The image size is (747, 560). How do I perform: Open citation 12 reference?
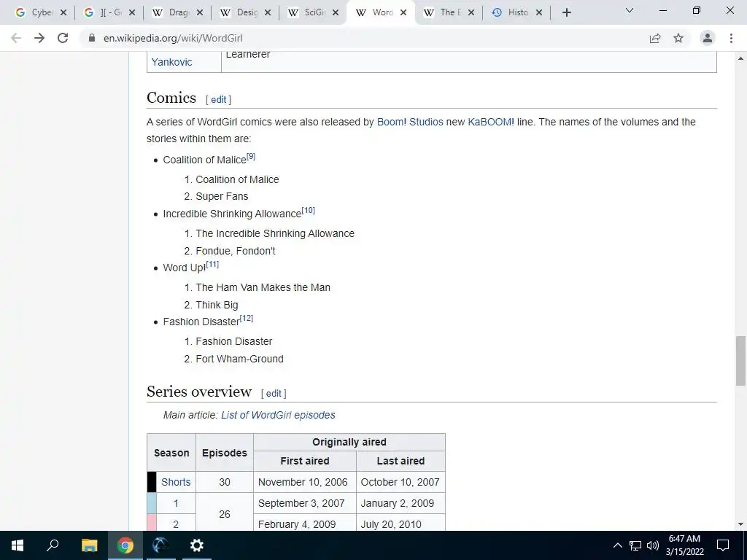click(247, 318)
